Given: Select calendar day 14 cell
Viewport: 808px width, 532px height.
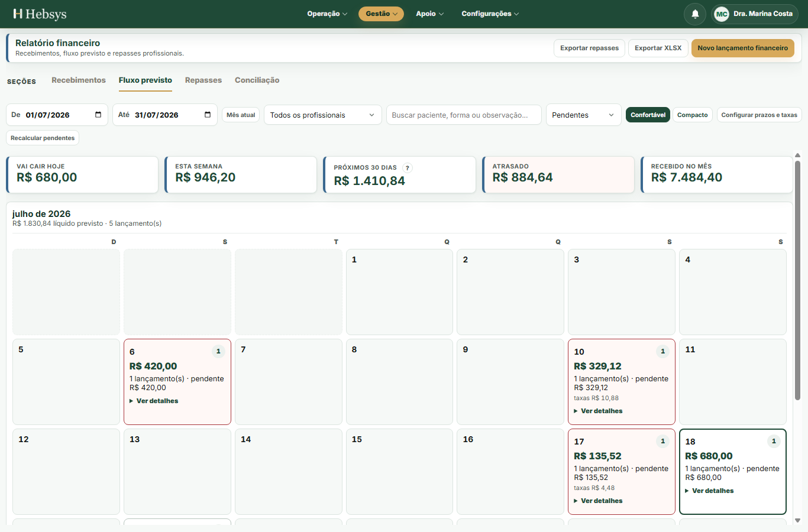Looking at the screenshot, I should pyautogui.click(x=288, y=472).
